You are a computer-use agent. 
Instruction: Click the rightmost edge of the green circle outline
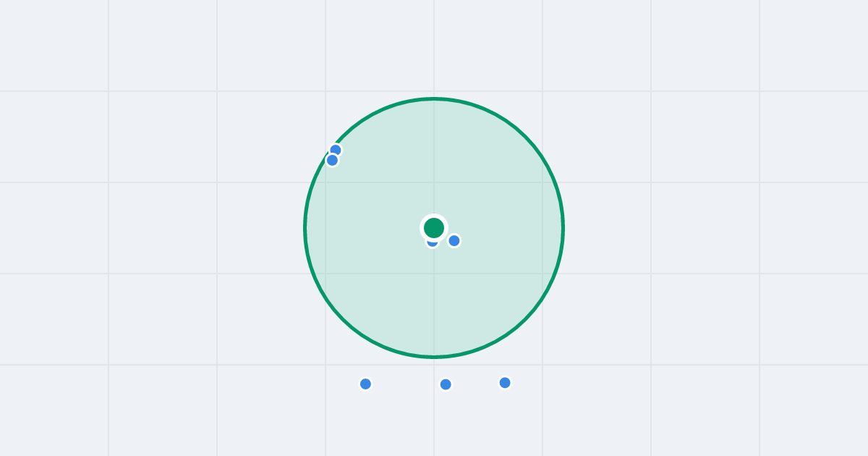[563, 228]
